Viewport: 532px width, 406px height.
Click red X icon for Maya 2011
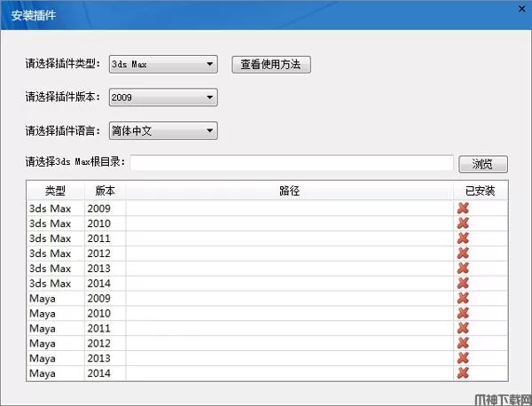pos(463,328)
